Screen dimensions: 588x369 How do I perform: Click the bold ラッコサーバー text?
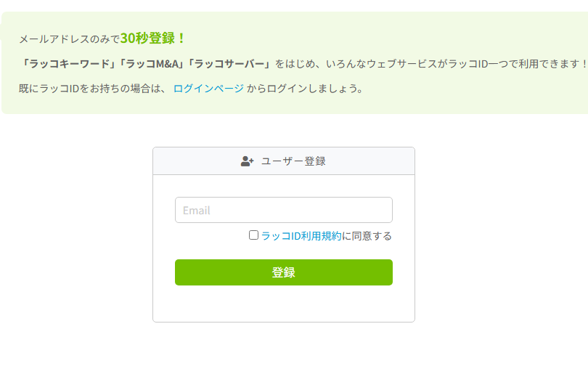coord(230,64)
